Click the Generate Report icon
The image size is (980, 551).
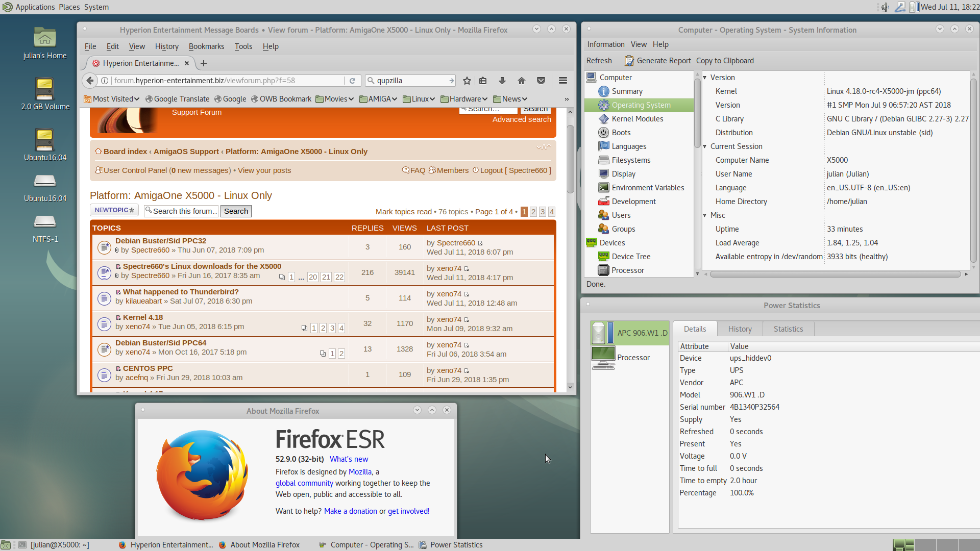[629, 61]
